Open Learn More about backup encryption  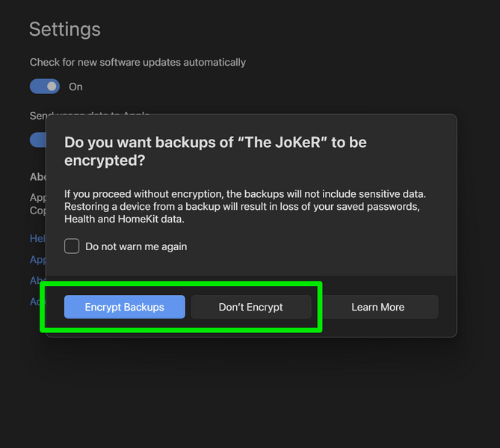point(377,307)
